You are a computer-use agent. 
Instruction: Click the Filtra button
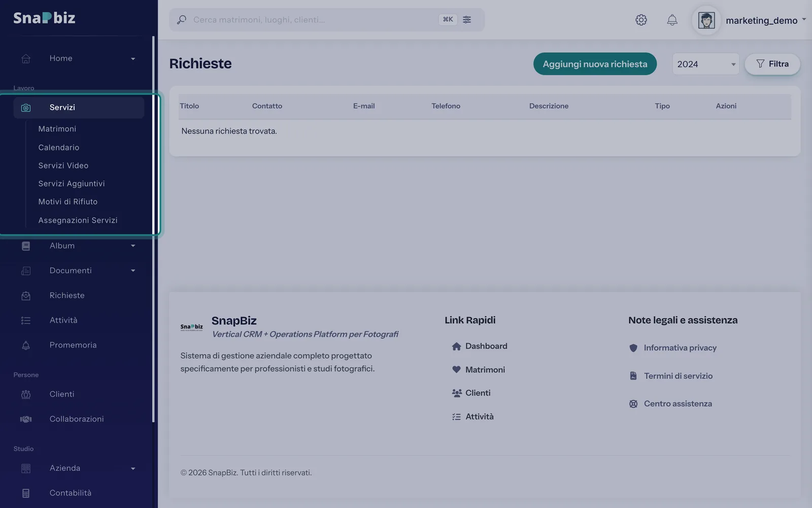click(772, 64)
